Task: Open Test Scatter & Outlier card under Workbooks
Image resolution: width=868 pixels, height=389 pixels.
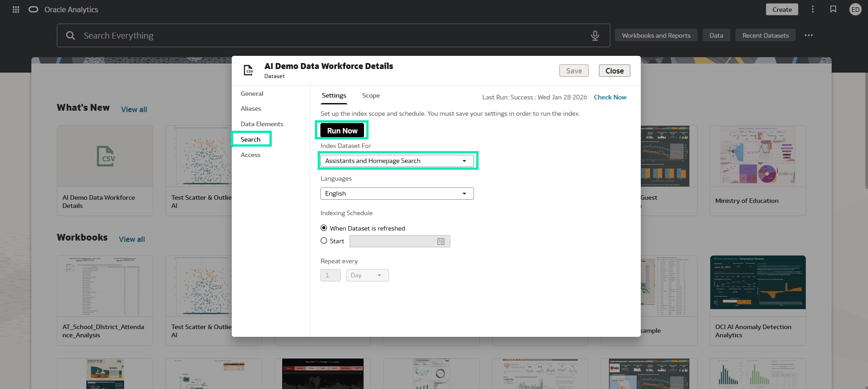Action: coord(199,300)
